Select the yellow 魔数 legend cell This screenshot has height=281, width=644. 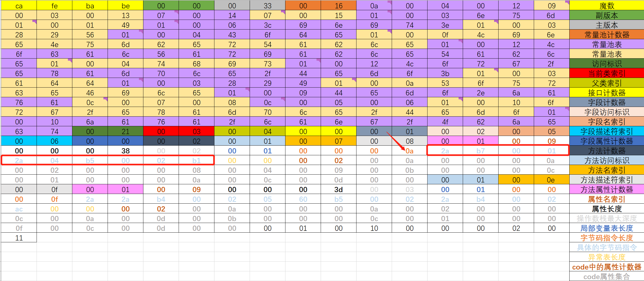(606, 6)
